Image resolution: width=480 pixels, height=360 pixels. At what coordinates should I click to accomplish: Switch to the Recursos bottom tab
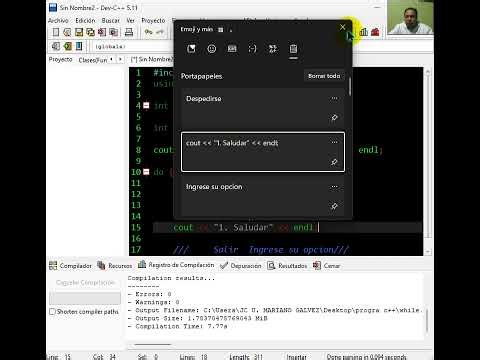115,266
